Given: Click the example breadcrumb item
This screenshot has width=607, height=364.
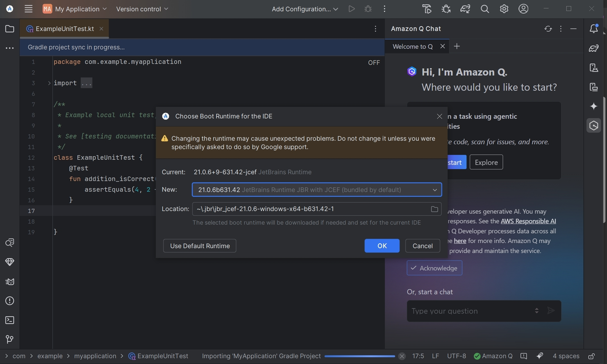Looking at the screenshot, I should [x=50, y=356].
